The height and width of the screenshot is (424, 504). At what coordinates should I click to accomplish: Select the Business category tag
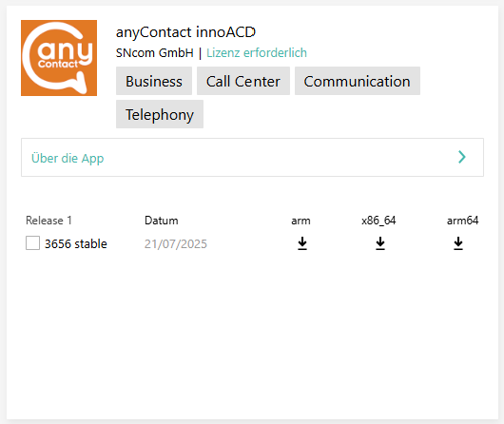tap(154, 81)
